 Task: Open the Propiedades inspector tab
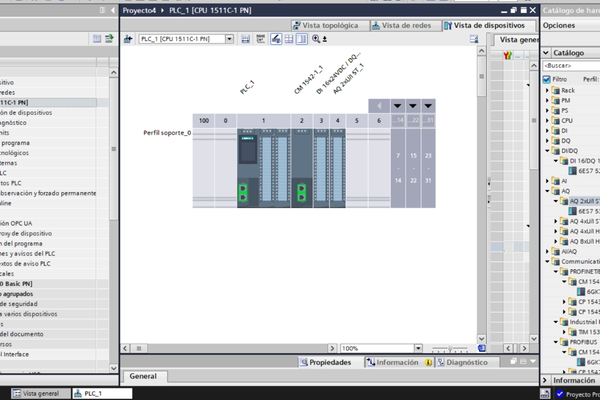pos(326,362)
